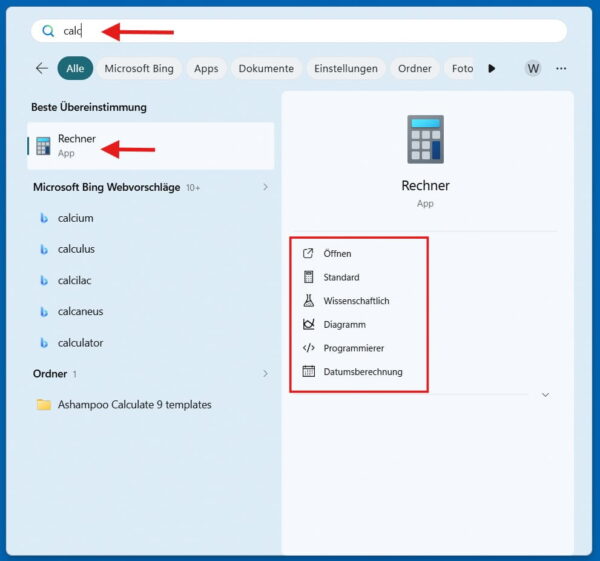Image resolution: width=600 pixels, height=561 pixels.
Task: Show more filters with the black arrow
Action: tap(492, 68)
